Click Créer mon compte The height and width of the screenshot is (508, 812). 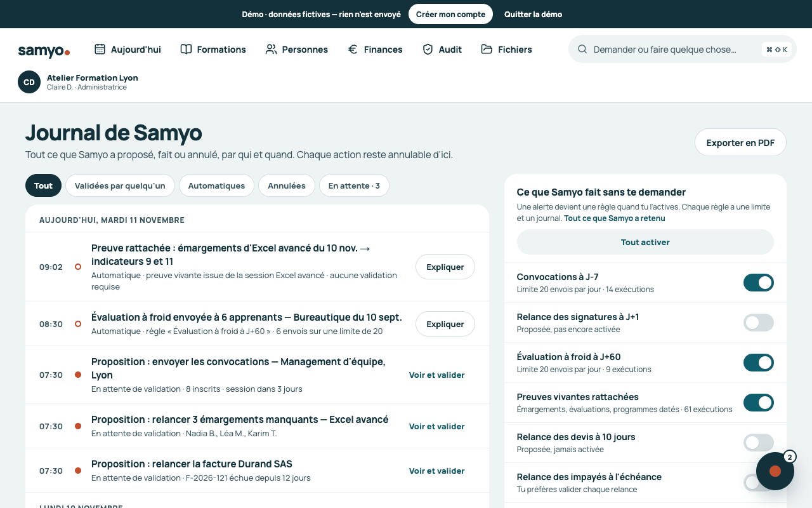pos(450,14)
